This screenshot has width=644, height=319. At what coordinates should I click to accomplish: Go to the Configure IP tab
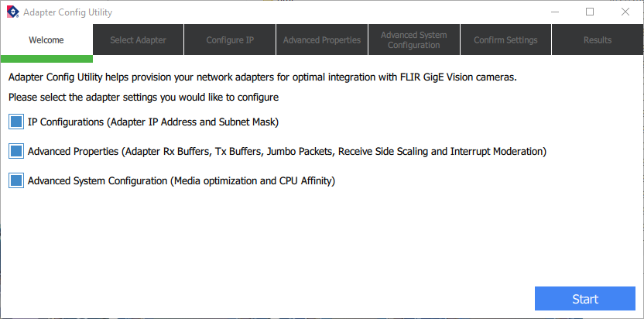(x=230, y=40)
